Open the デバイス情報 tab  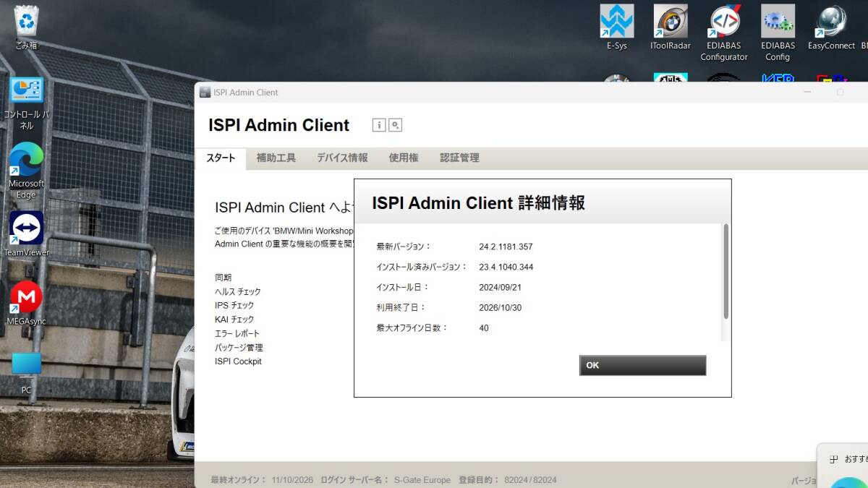coord(342,158)
